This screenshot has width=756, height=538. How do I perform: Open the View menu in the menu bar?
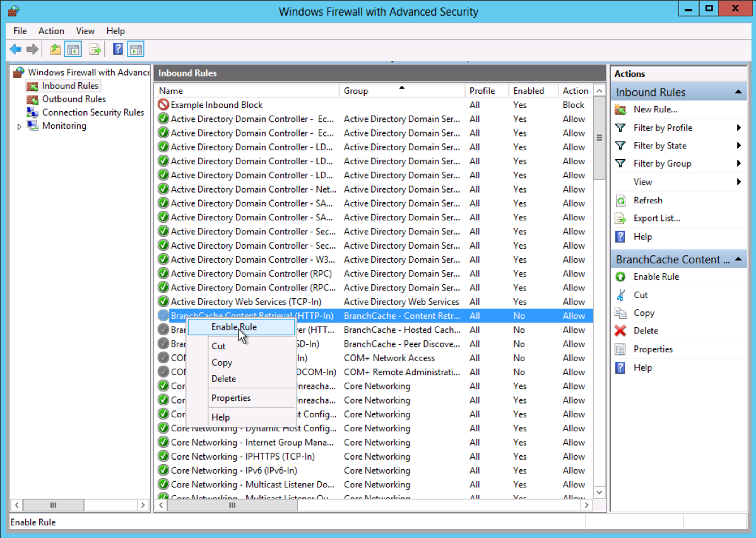coord(85,31)
